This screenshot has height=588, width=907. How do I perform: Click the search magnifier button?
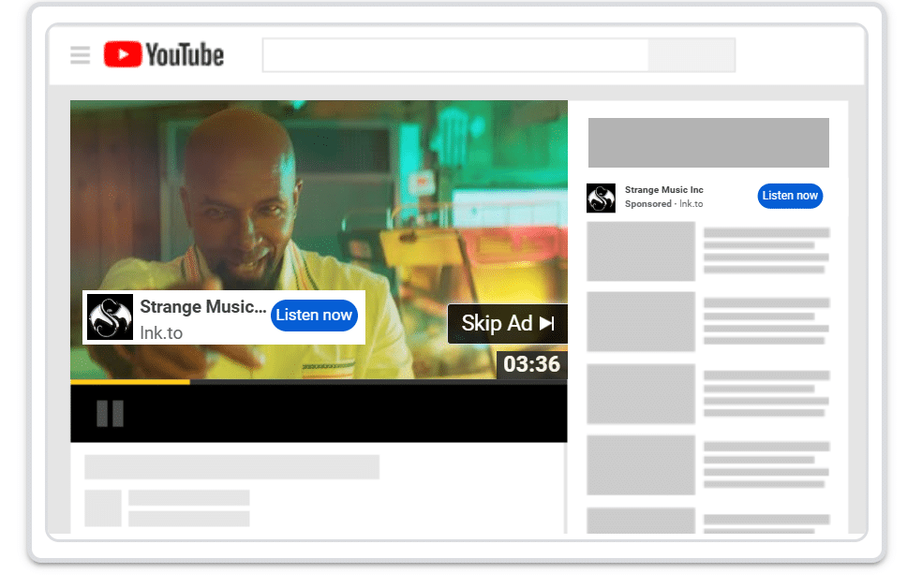tap(691, 54)
